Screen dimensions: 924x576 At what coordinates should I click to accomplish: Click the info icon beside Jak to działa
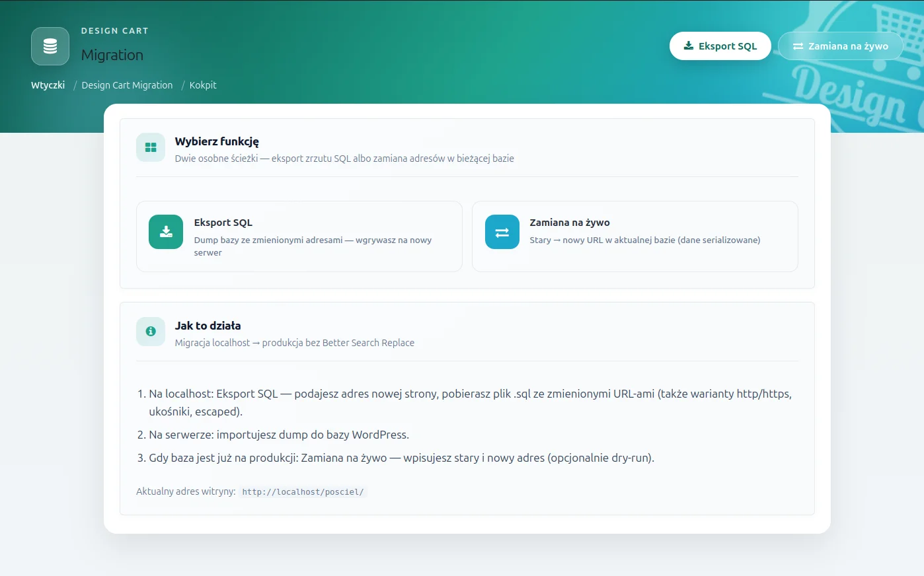point(151,332)
